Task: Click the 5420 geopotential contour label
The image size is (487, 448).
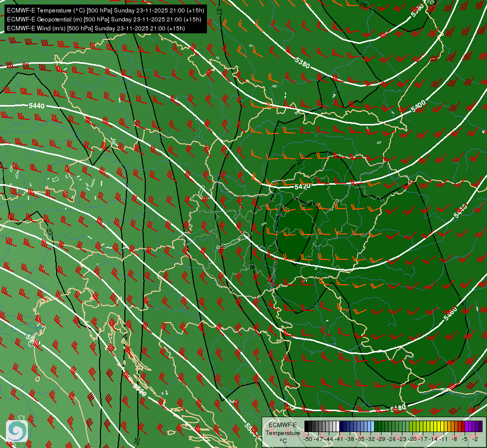Action: pyautogui.click(x=302, y=187)
